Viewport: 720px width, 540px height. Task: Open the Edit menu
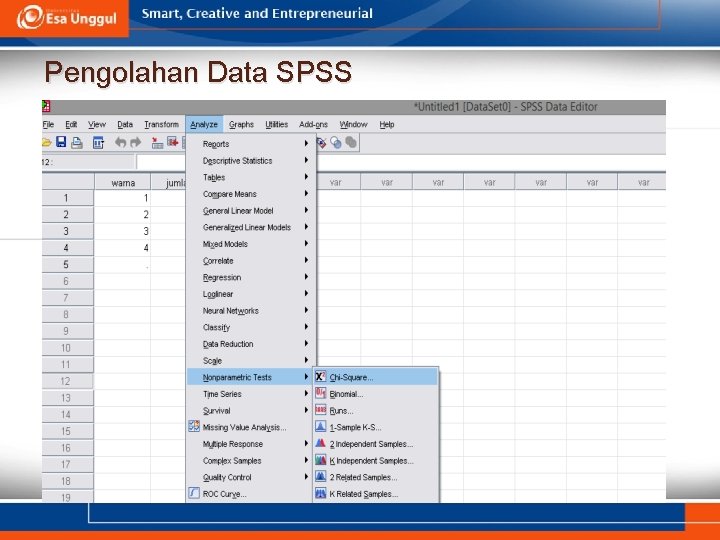click(x=71, y=124)
